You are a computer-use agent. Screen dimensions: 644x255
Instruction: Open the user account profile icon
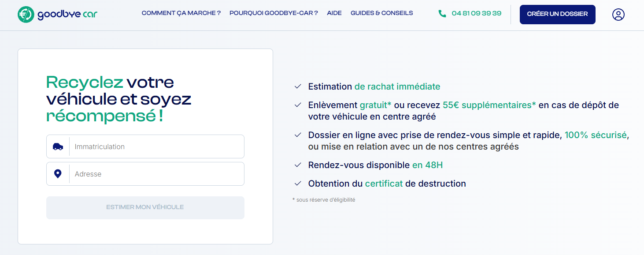click(618, 15)
